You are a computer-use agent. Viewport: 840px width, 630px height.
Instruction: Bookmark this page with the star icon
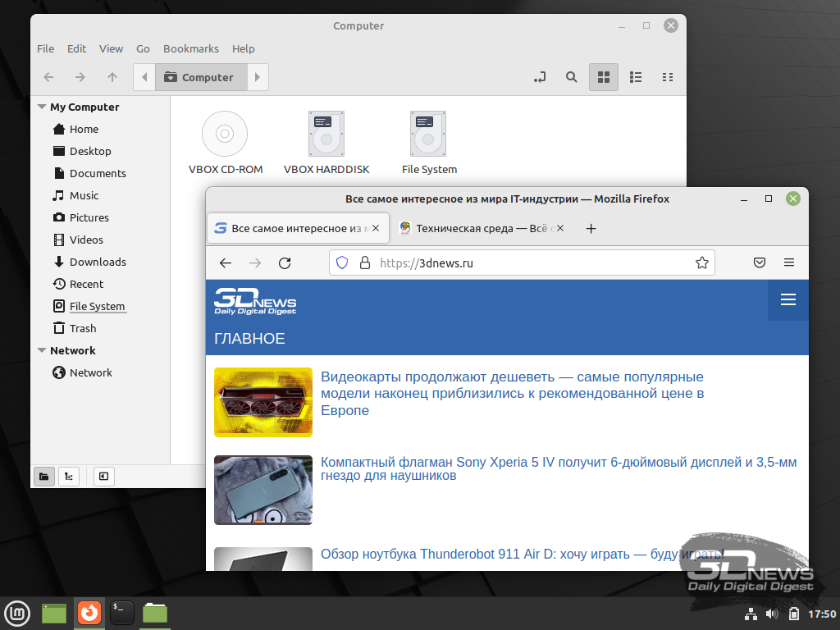tap(702, 263)
